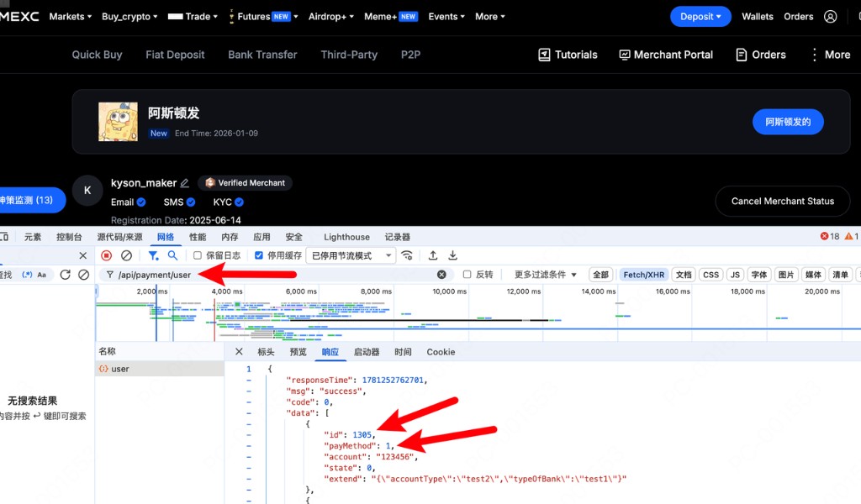The width and height of the screenshot is (861, 504).
Task: Toggle the network filter funnel icon
Action: pyautogui.click(x=153, y=255)
